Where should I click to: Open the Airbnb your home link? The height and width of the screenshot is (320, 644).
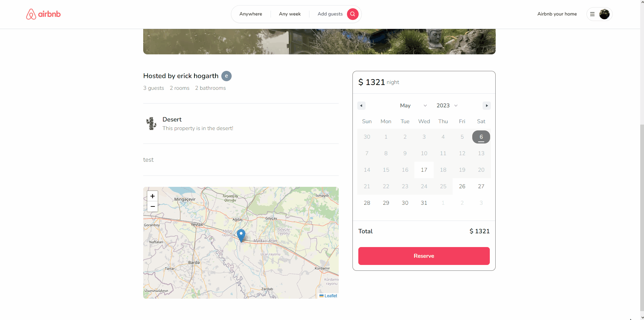[x=557, y=14]
